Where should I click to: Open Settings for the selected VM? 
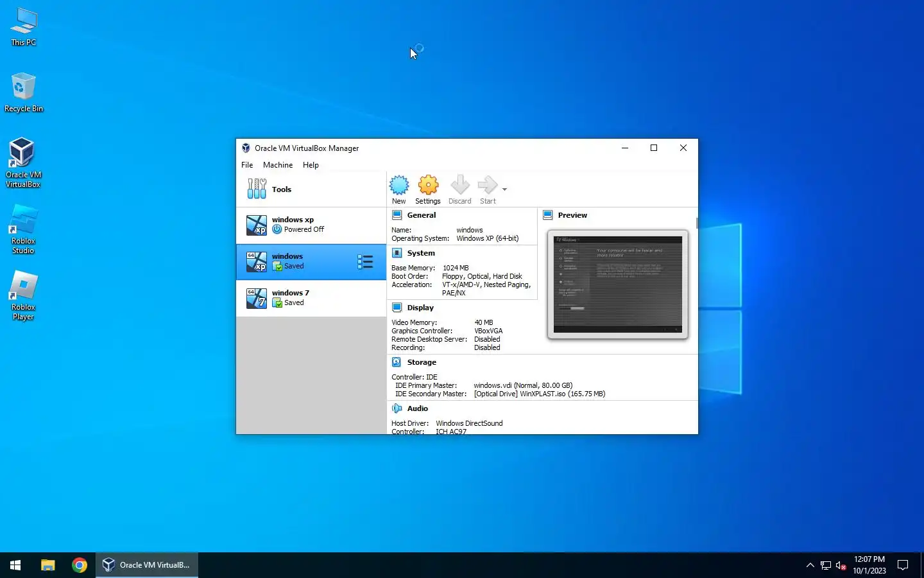[428, 189]
